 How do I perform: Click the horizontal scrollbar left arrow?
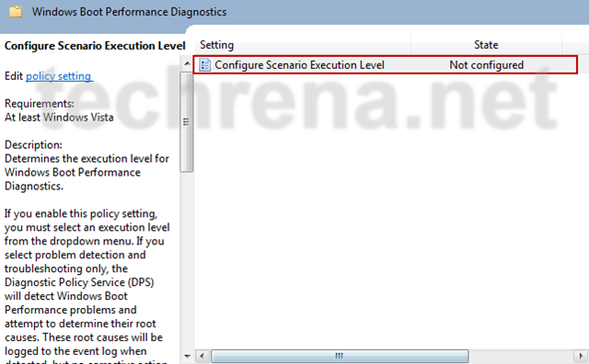pyautogui.click(x=202, y=356)
